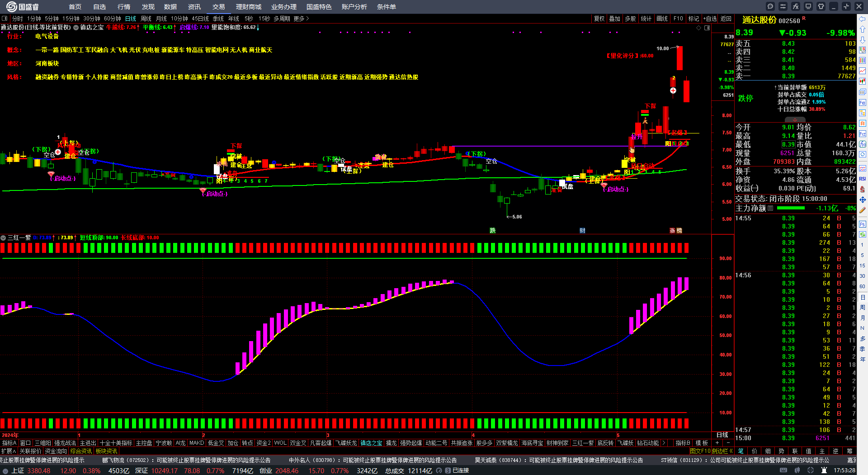Open the chat message icon in title bar
The image size is (868, 475).
tap(770, 6)
